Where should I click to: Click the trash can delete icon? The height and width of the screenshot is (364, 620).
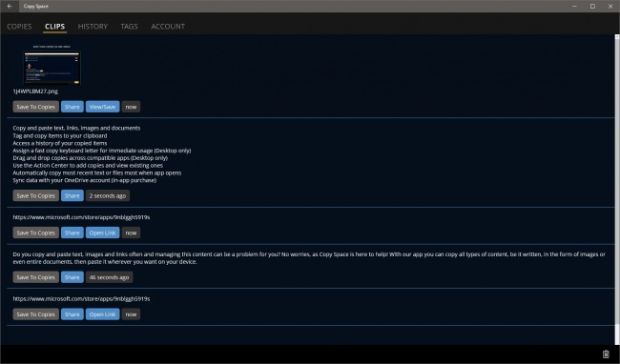point(606,354)
